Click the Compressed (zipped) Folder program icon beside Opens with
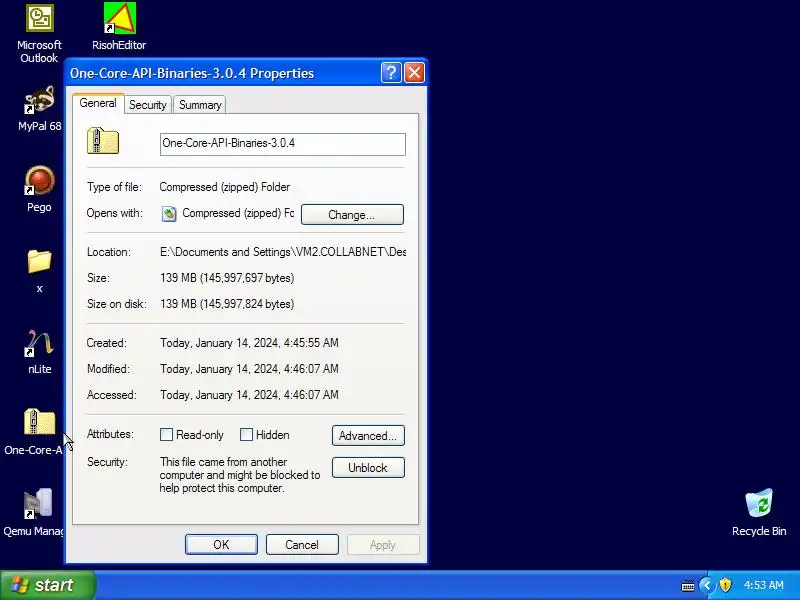Image resolution: width=800 pixels, height=600 pixels. (x=169, y=214)
